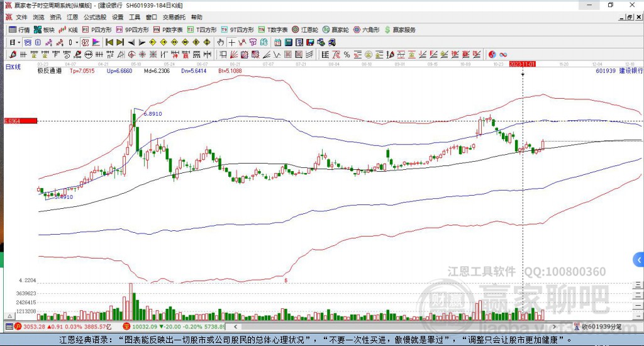The image size is (644, 346).
Task: Click the red-blue yin-yang icon
Action: [492, 55]
